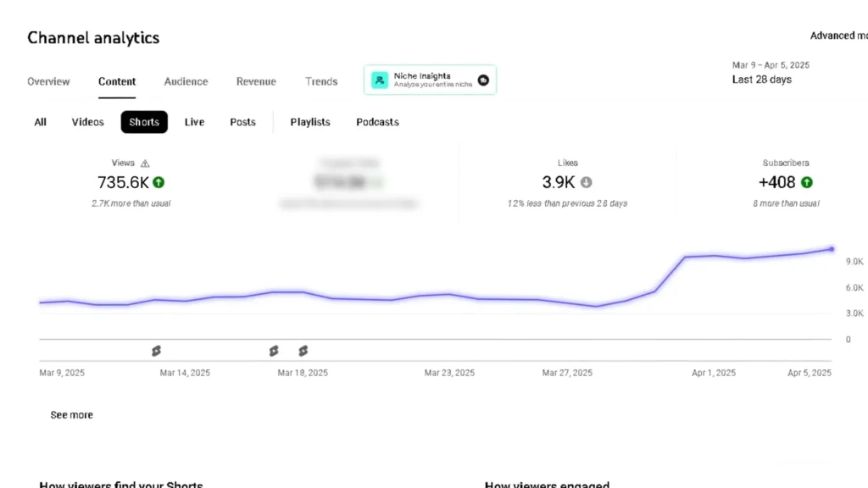
Task: Click the teal Niche Insights people icon
Action: 379,80
